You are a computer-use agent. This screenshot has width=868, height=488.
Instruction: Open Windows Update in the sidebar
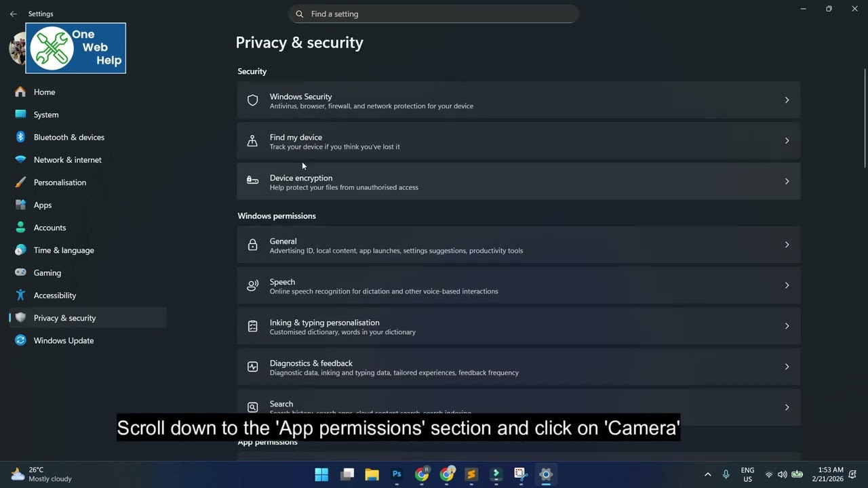pyautogui.click(x=88, y=340)
